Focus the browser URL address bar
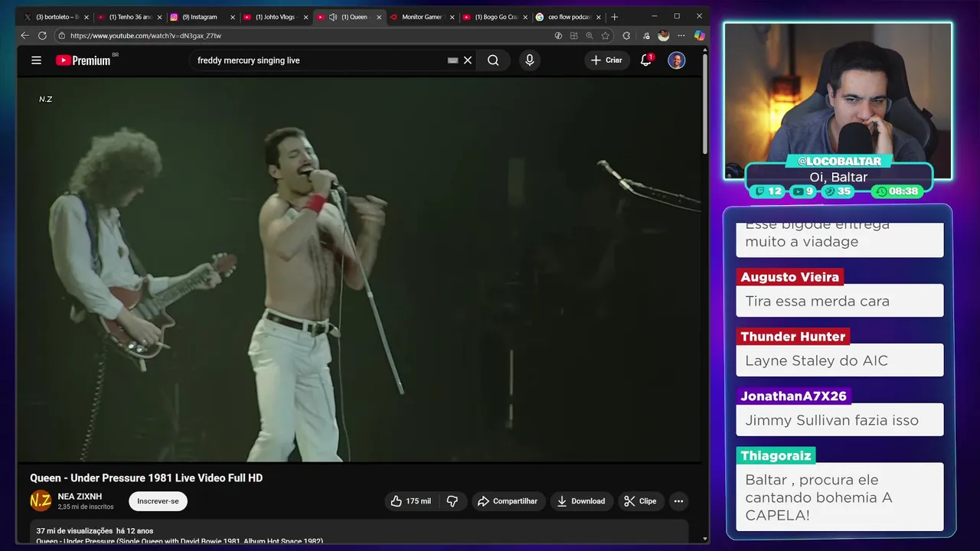This screenshot has width=980, height=551. pos(306,35)
